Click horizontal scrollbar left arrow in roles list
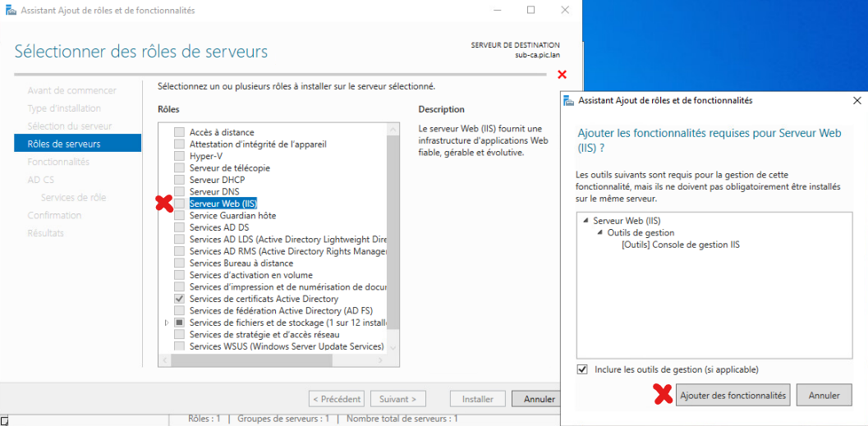 click(164, 360)
